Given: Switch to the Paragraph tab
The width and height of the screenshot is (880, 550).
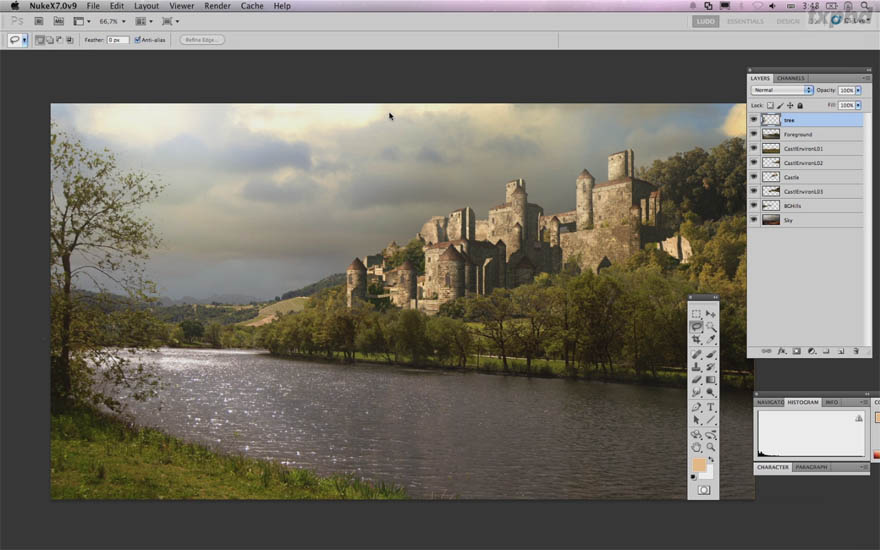Looking at the screenshot, I should coord(812,467).
